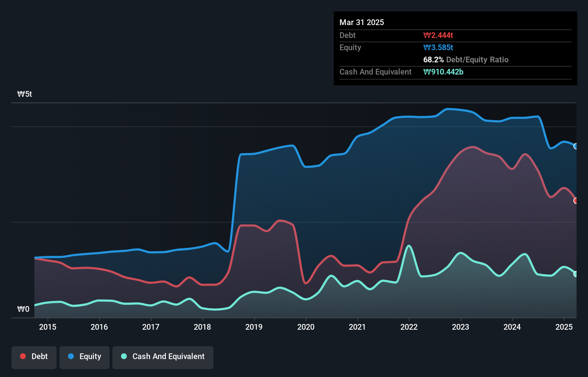Screen dimensions: 588x377
Task: Hide the Cash And Equivalent series
Action: click(163, 357)
